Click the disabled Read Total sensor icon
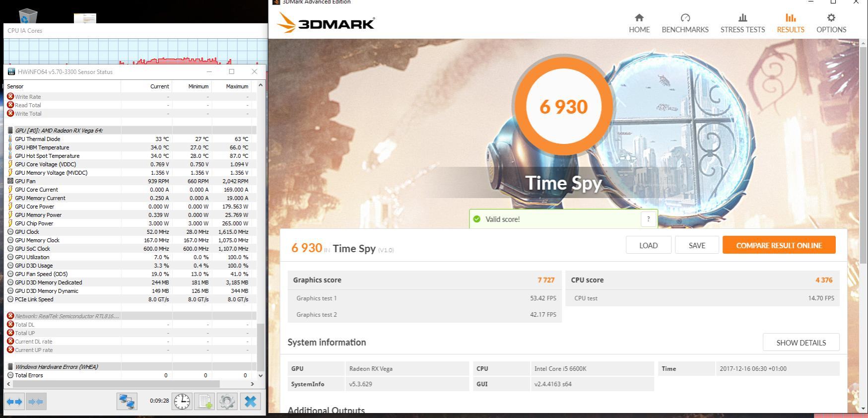Image resolution: width=868 pixels, height=418 pixels. click(10, 105)
